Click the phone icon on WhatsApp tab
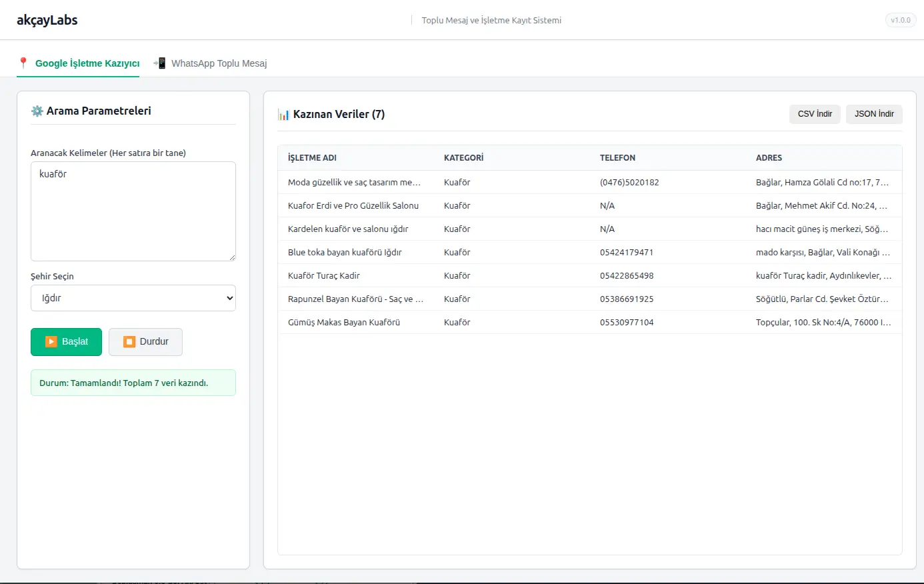 [160, 63]
